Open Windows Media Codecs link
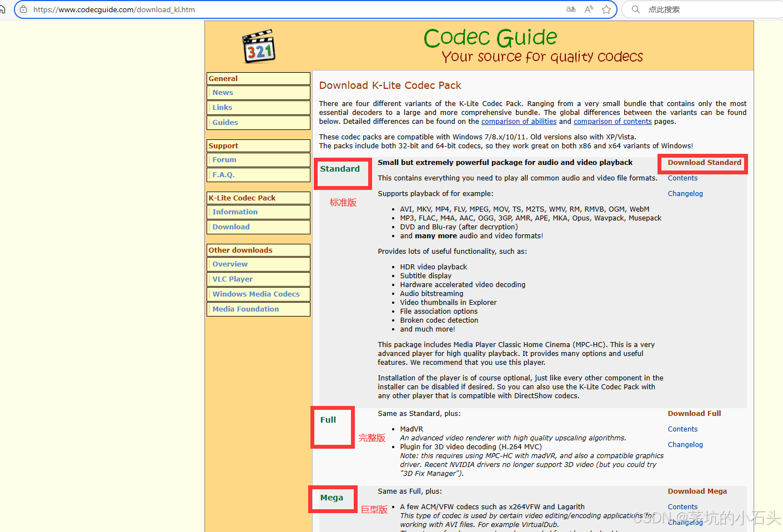783x532 pixels. [x=258, y=294]
